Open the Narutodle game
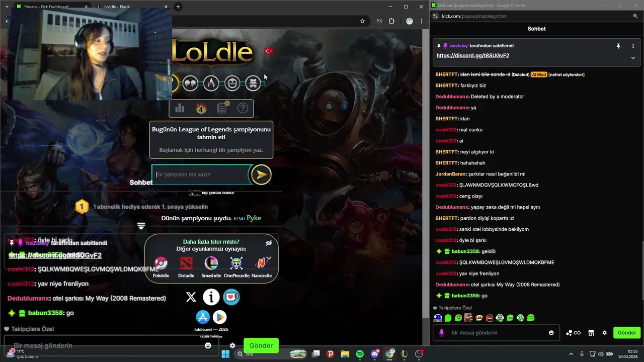 tap(262, 267)
